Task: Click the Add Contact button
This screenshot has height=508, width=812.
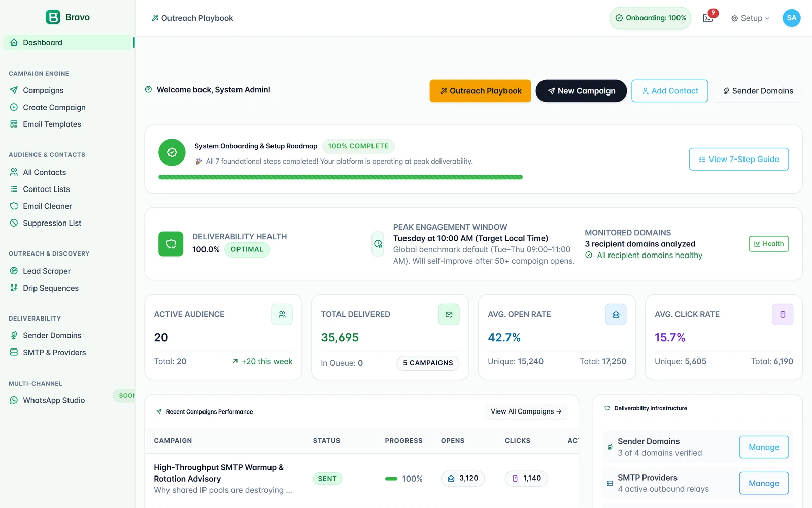Action: (670, 91)
